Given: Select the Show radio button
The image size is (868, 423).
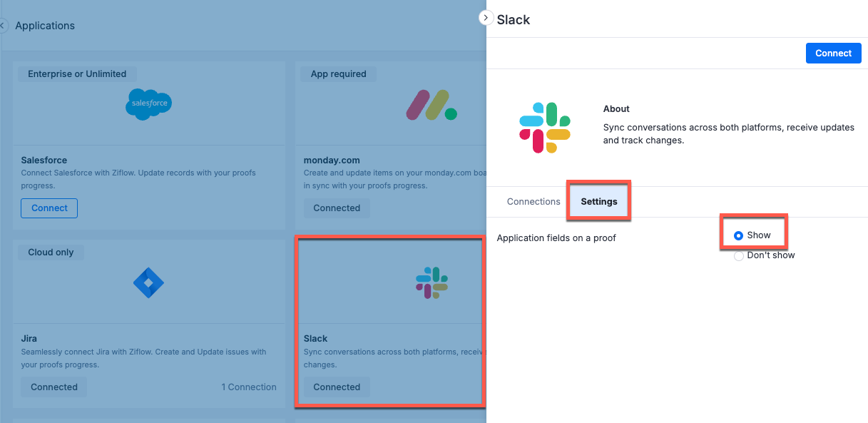Looking at the screenshot, I should pos(738,234).
